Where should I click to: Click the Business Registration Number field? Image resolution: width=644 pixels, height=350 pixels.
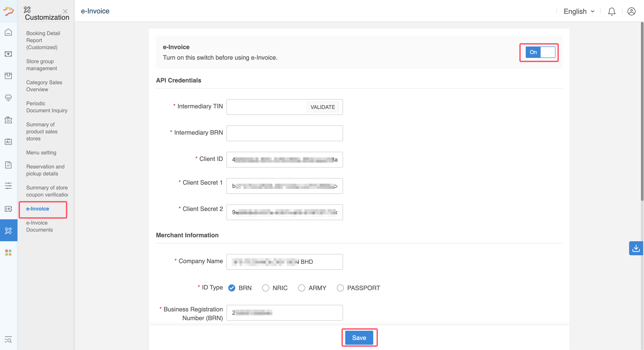point(285,313)
